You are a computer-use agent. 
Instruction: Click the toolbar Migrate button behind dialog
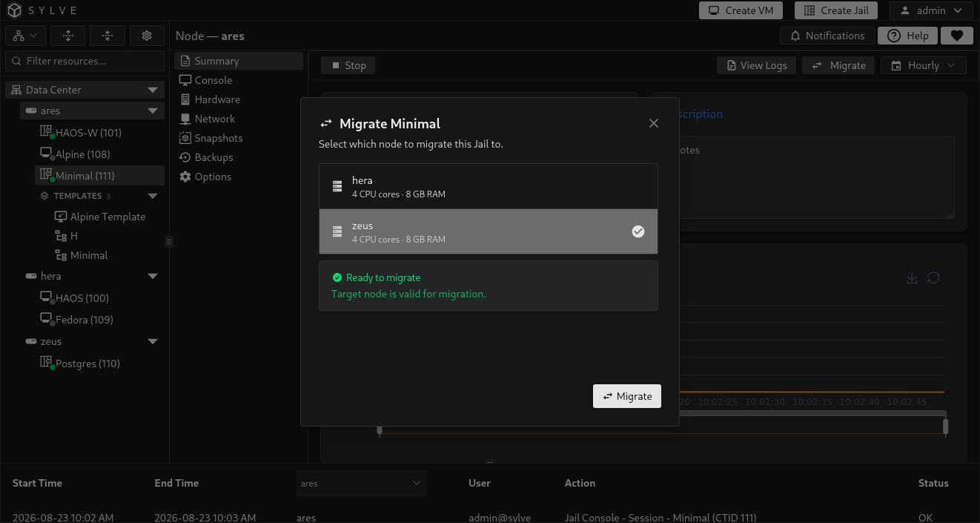(x=839, y=65)
